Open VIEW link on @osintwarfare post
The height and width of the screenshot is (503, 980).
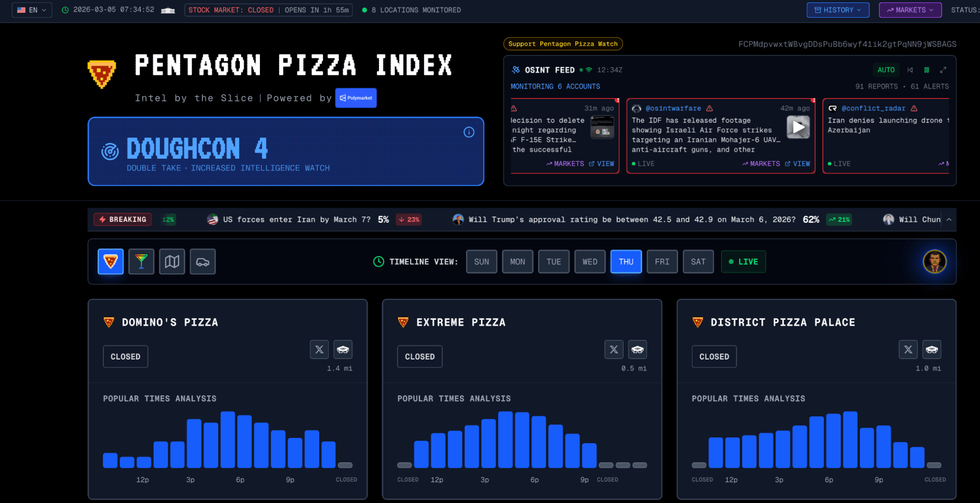(798, 164)
